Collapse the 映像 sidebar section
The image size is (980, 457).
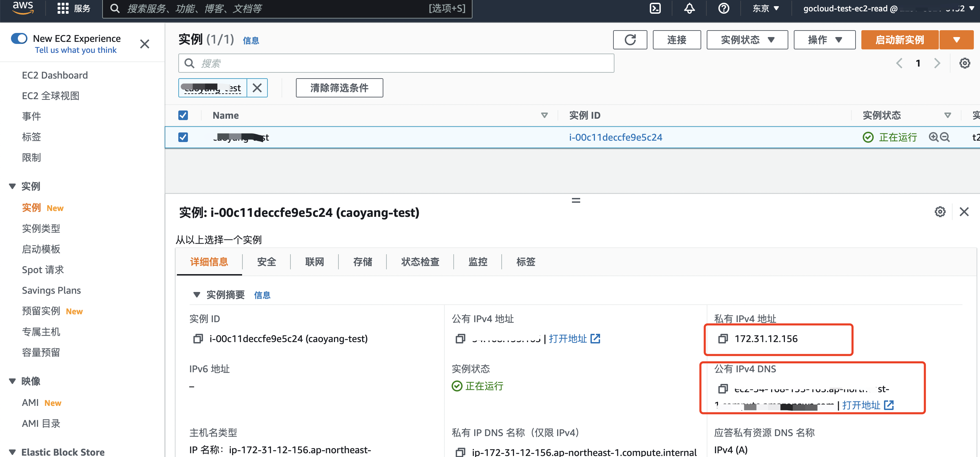pyautogui.click(x=13, y=381)
